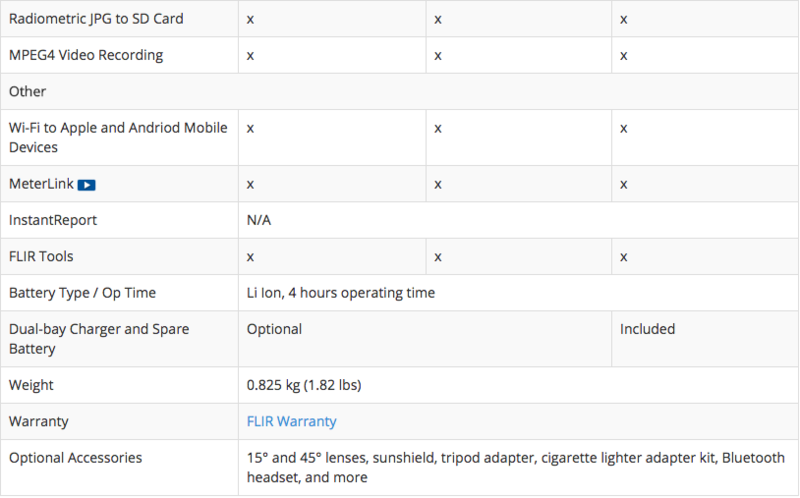Click the Included charger cell
Image resolution: width=800 pixels, height=498 pixels.
point(705,339)
